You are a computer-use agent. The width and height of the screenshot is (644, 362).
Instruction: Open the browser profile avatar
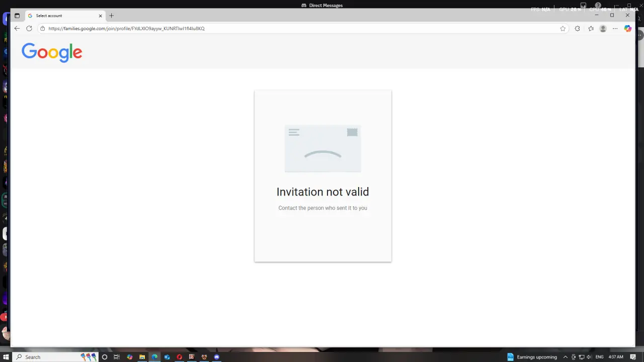[603, 29]
